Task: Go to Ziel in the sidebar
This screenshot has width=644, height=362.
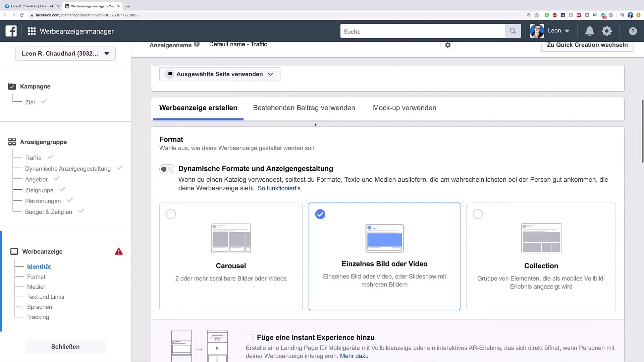Action: click(x=30, y=102)
